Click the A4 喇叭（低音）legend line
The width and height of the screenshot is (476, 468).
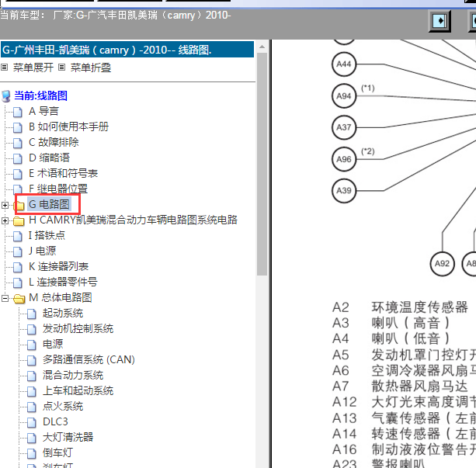[x=391, y=338]
